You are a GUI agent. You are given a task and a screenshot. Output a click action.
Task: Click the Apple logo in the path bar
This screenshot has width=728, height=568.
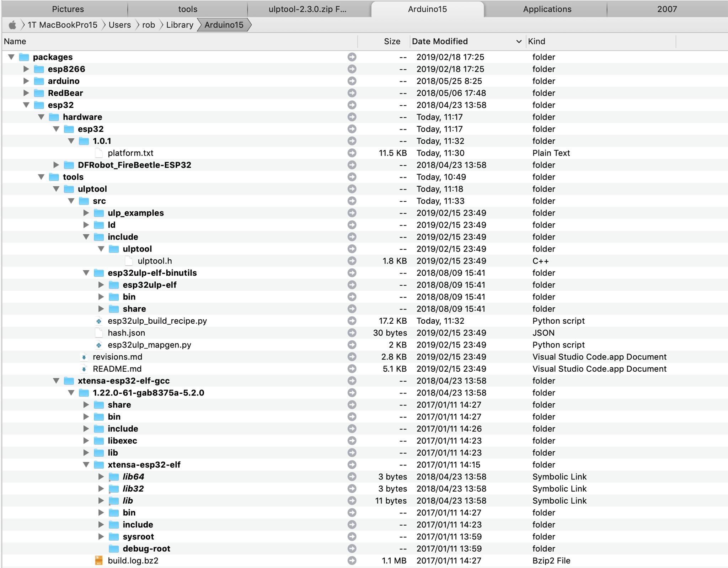tap(13, 25)
